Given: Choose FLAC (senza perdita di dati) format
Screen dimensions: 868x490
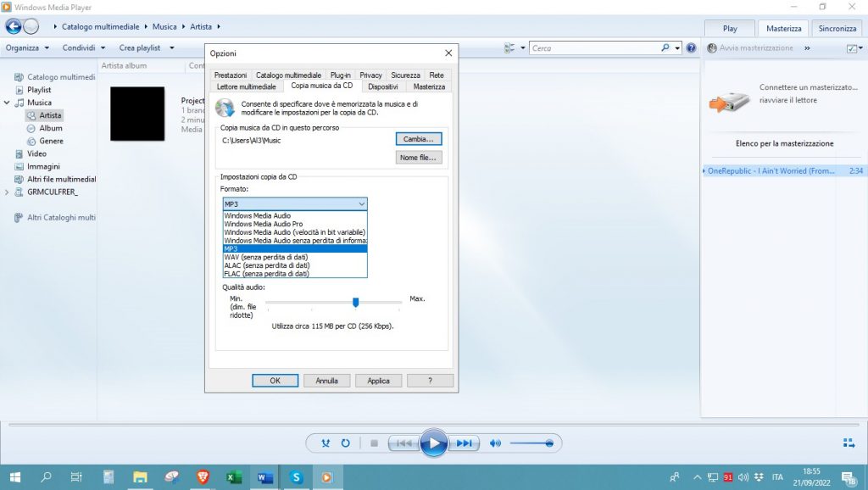Looking at the screenshot, I should click(266, 274).
